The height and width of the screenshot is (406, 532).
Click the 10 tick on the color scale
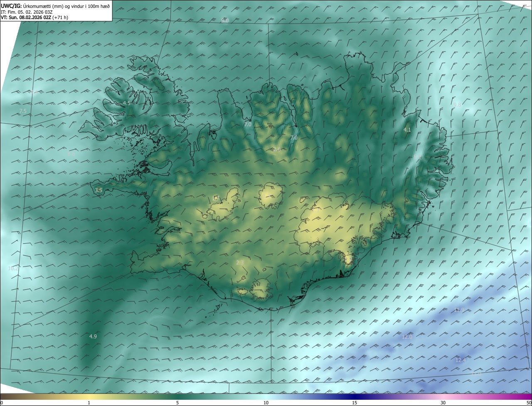(266, 403)
